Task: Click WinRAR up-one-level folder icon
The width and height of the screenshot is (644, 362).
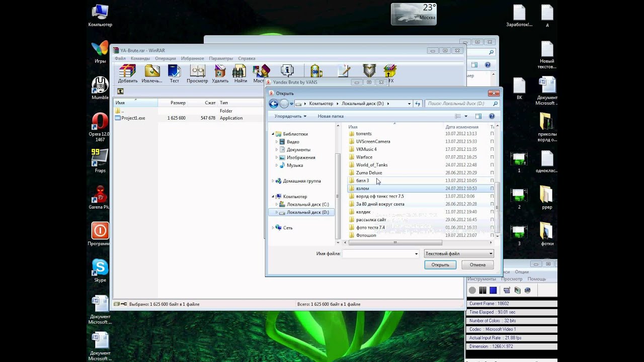Action: 120,91
